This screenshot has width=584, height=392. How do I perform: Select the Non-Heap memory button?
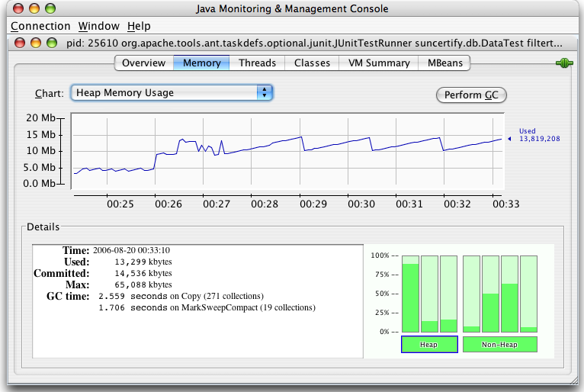(500, 344)
